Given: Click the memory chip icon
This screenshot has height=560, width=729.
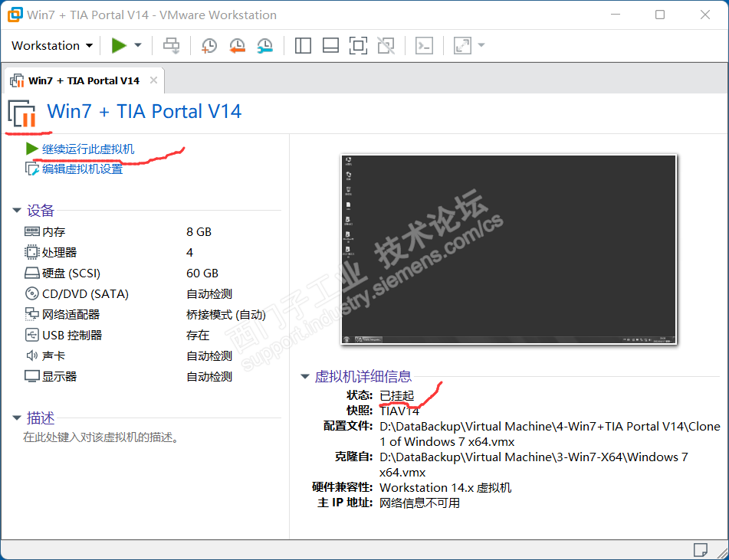Looking at the screenshot, I should point(31,231).
